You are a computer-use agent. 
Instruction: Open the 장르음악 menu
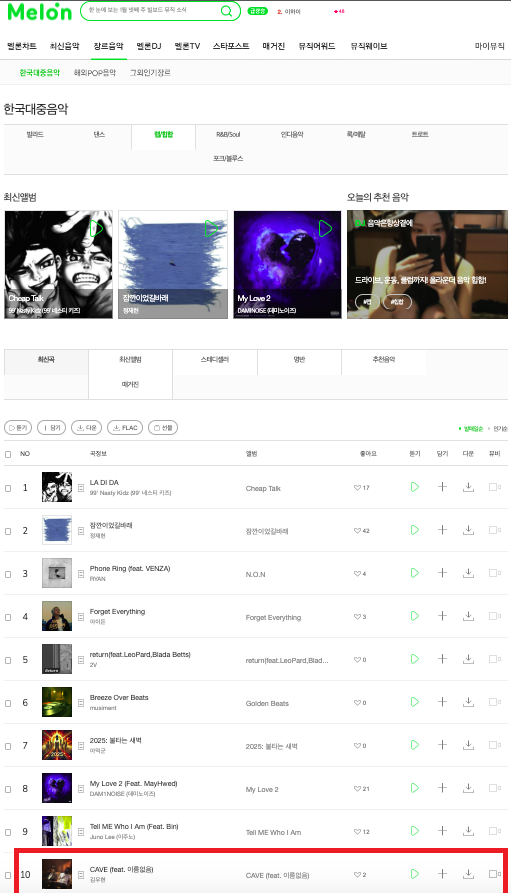108,46
